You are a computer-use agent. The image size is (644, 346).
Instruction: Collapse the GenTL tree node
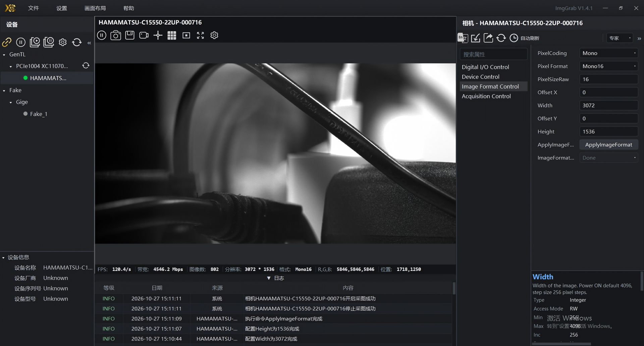click(4, 55)
